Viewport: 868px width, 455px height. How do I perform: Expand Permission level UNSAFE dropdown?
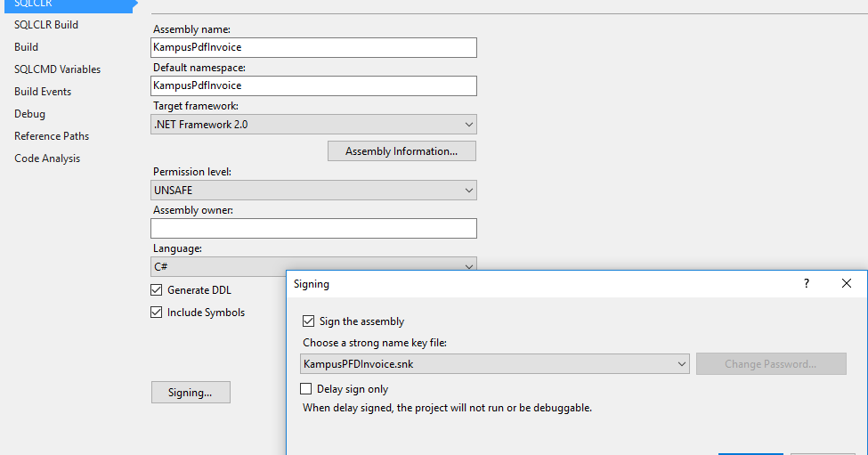(313, 191)
